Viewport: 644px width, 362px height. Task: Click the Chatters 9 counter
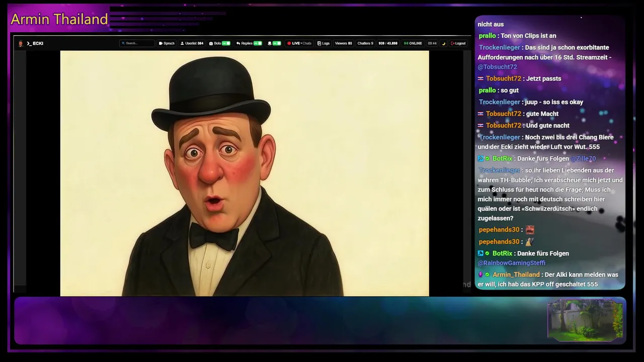(x=365, y=43)
